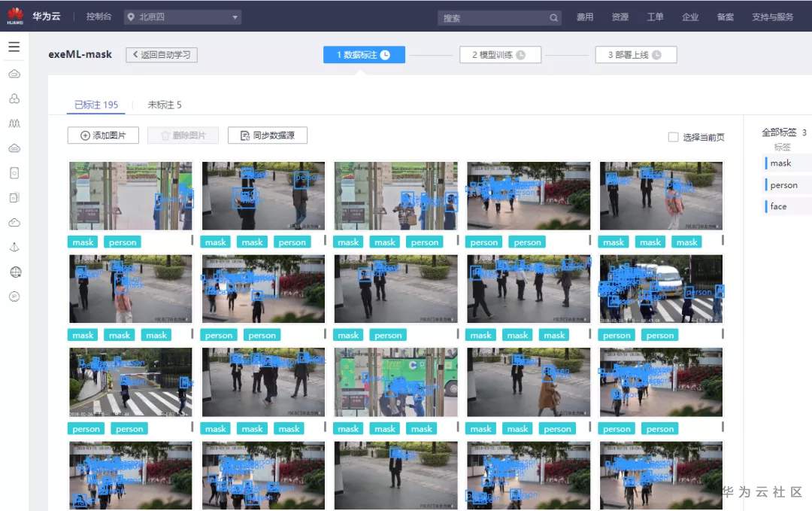Open the thumbnail showing a green bus

(395, 382)
